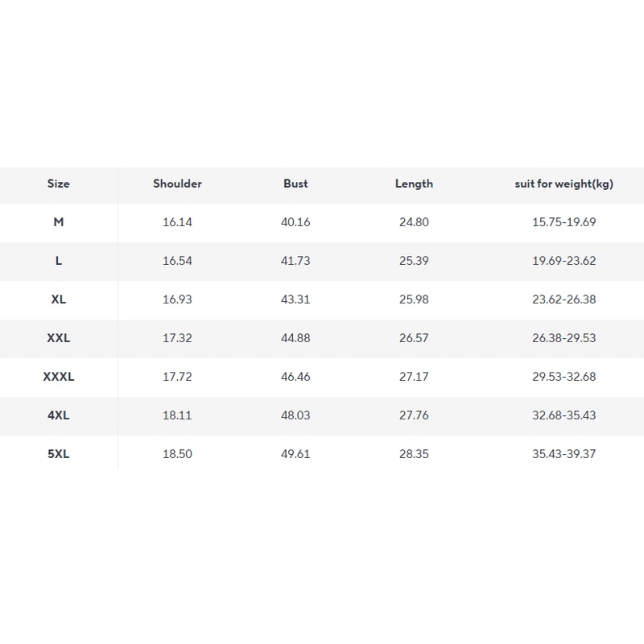The image size is (644, 644).
Task: Click bust value 46.46
Action: click(x=295, y=377)
